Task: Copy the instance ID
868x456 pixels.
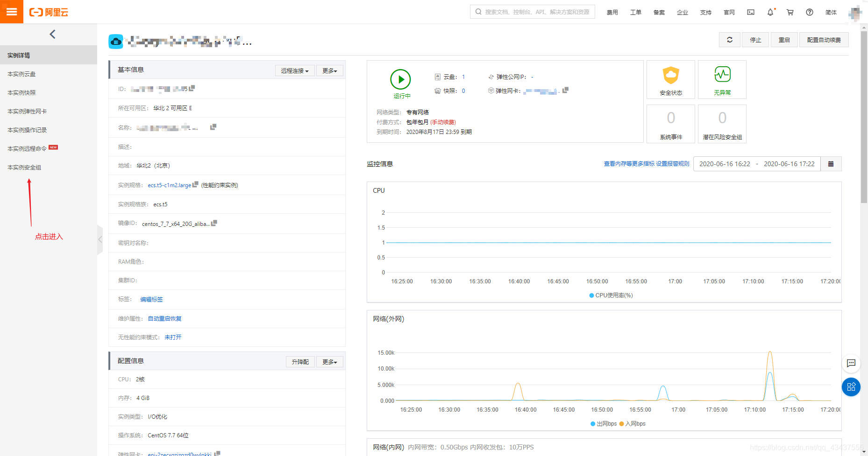Action: 192,88
